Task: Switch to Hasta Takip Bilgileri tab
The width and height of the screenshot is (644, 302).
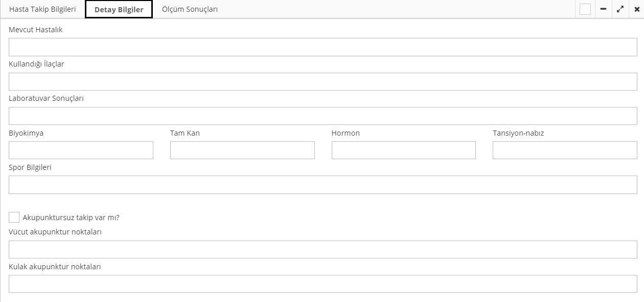Action: 42,9
